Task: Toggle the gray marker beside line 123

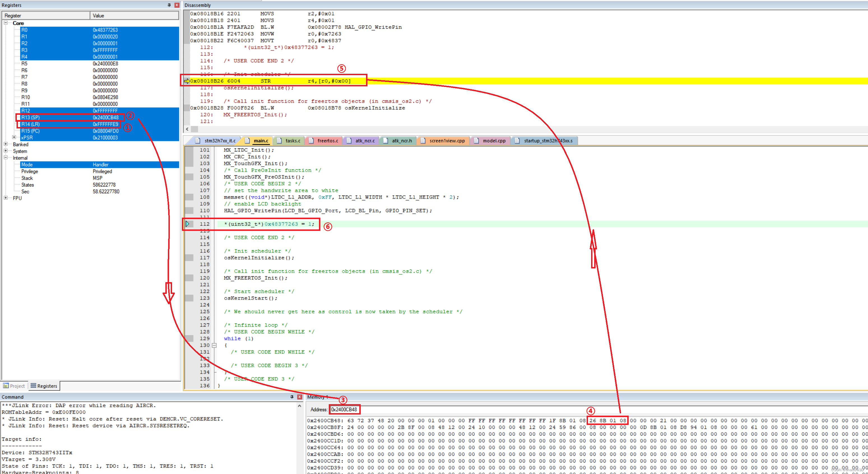Action: (x=189, y=298)
